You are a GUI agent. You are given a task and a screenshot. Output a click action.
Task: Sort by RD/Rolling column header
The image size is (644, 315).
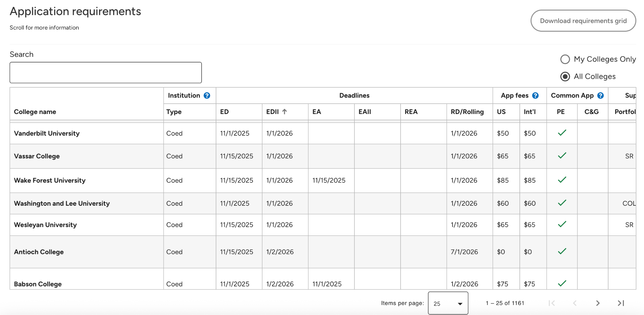467,112
